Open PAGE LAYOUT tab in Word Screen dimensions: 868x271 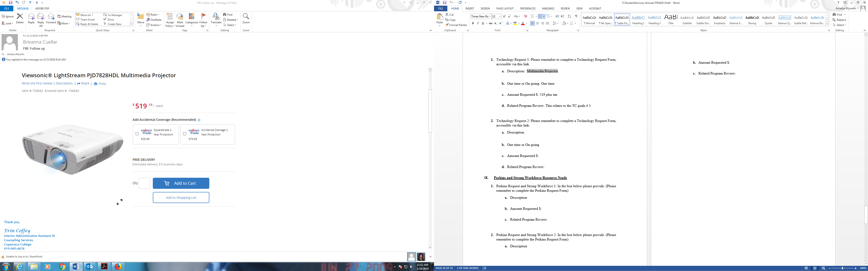(x=505, y=8)
